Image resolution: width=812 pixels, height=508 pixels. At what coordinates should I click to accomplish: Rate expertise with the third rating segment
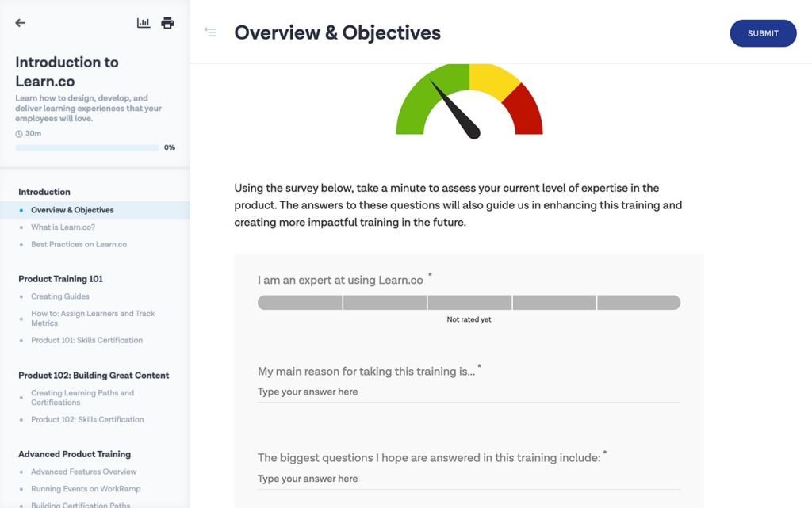coord(469,303)
